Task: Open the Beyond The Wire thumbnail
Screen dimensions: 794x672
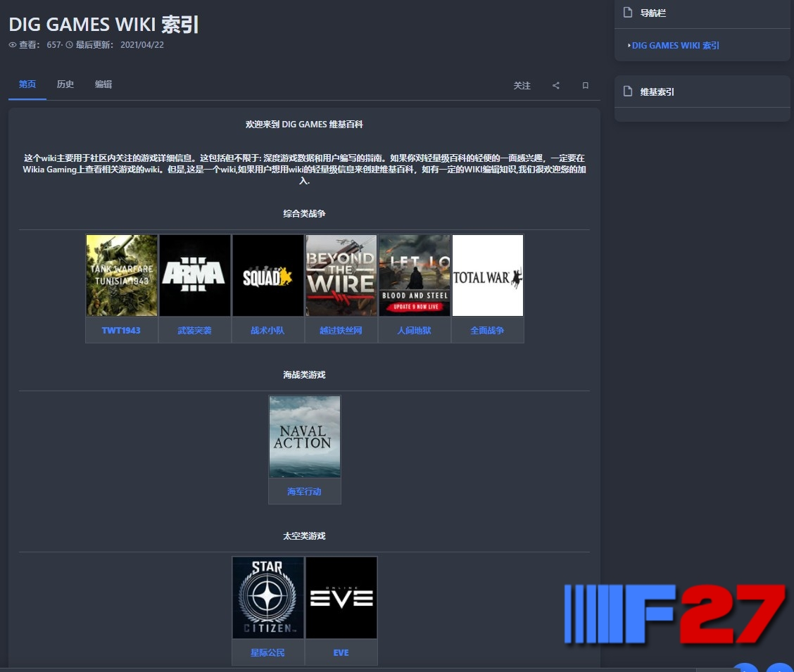Action: tap(341, 275)
